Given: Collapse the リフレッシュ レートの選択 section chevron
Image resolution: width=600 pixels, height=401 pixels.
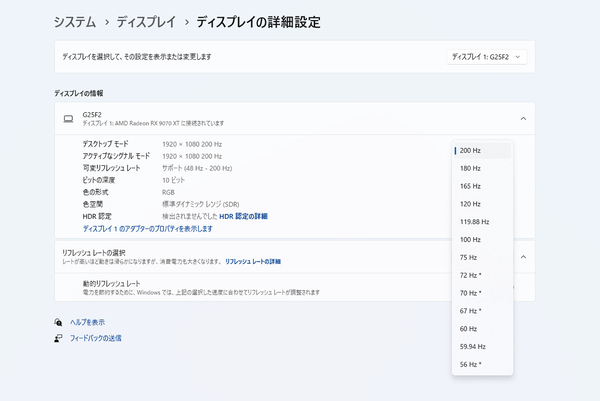Looking at the screenshot, I should click(523, 257).
